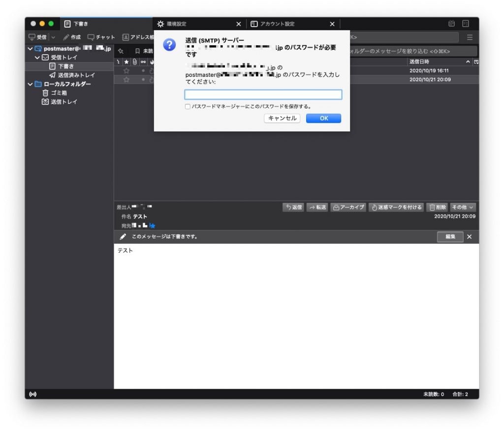Open the その他 (More) dropdown

[462, 207]
